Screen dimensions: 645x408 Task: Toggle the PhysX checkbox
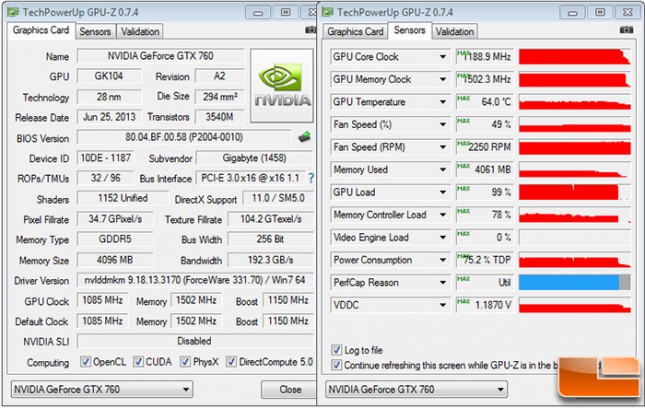click(x=186, y=362)
